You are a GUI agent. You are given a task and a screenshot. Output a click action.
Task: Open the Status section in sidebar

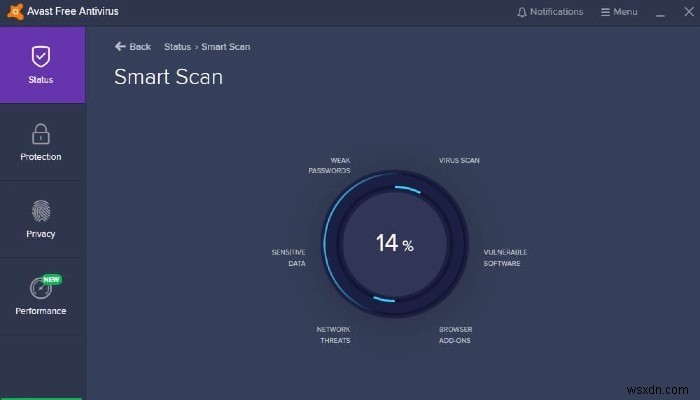(x=42, y=65)
